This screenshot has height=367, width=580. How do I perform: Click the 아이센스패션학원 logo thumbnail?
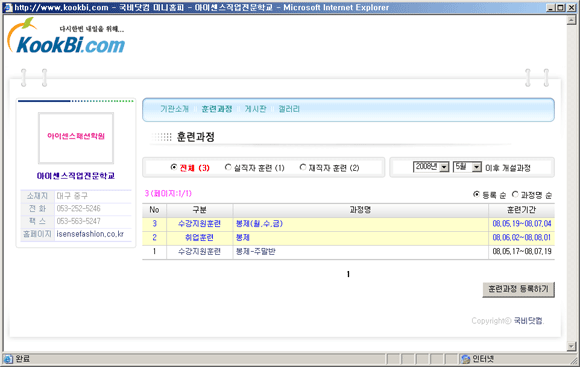click(76, 138)
